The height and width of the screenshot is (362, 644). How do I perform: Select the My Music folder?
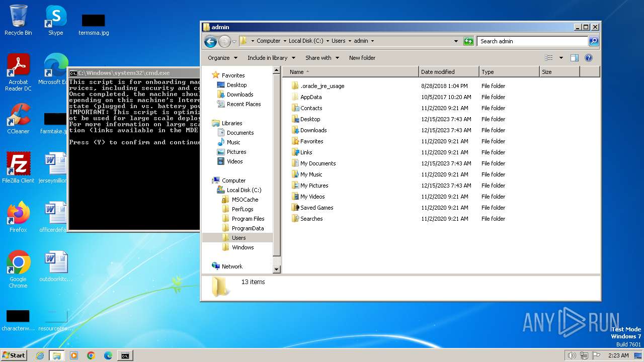click(x=307, y=174)
